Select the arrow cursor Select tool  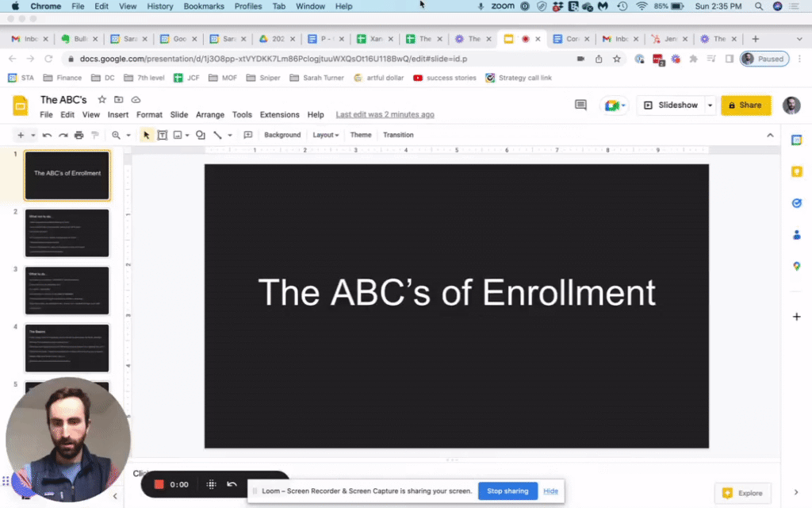[146, 135]
